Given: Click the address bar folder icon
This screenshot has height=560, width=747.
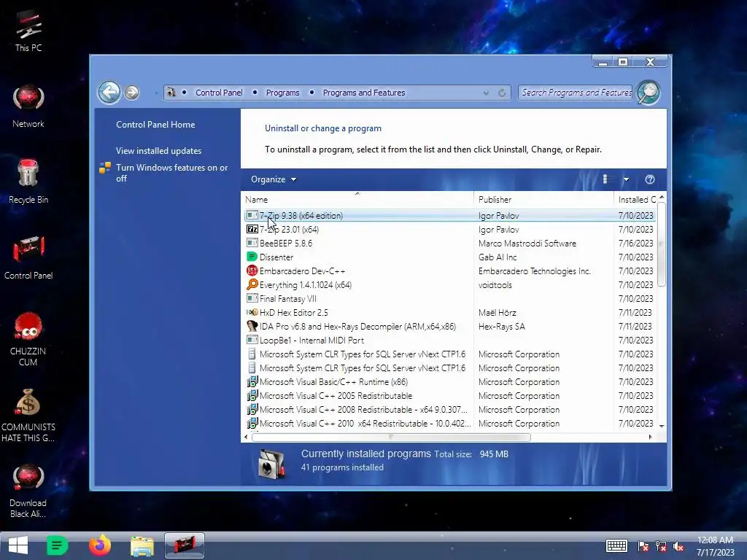Looking at the screenshot, I should click(171, 93).
